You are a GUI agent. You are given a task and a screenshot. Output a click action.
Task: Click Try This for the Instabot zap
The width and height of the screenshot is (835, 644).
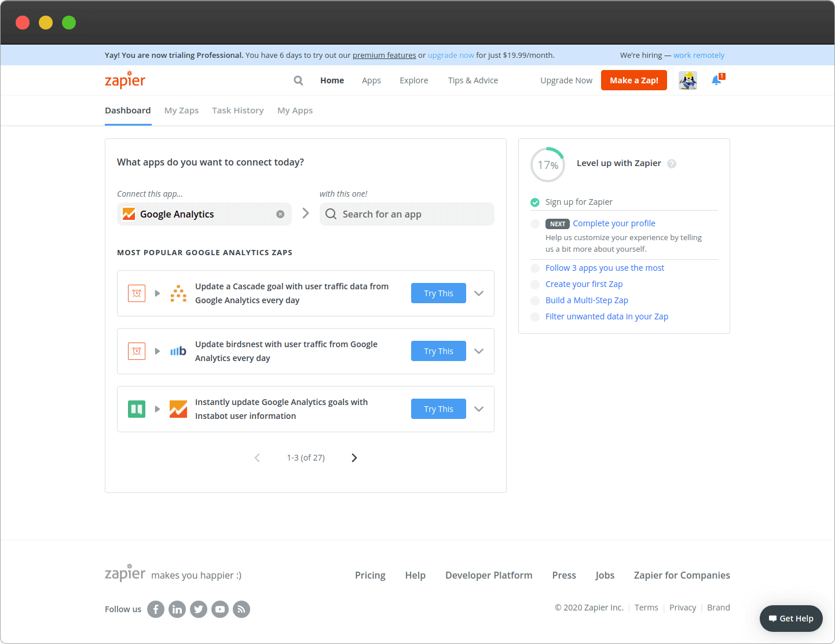coord(438,409)
